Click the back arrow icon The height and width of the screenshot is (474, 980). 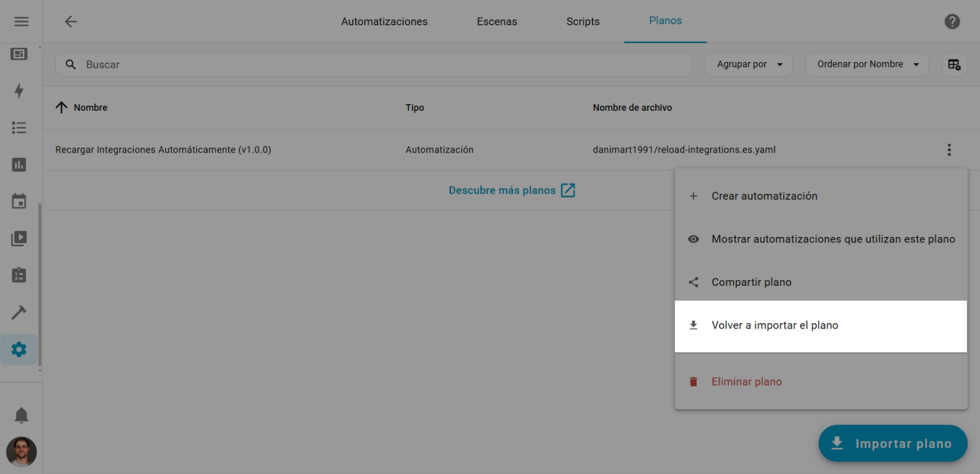[x=71, y=21]
